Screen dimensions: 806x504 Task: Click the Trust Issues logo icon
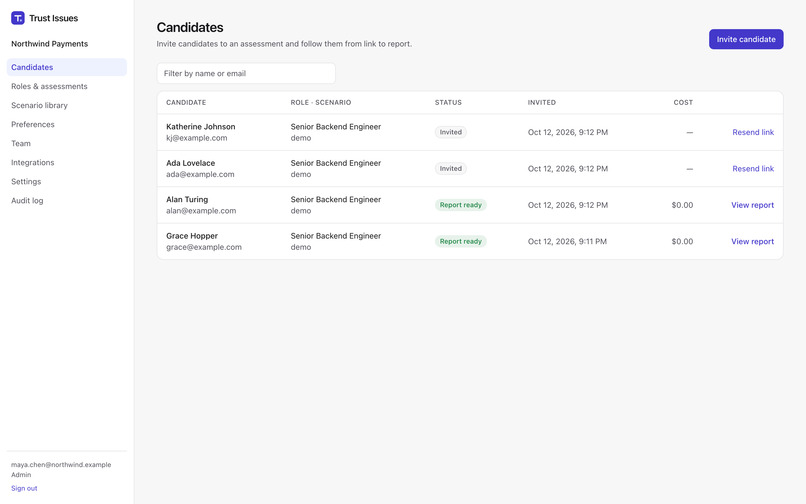(17, 18)
